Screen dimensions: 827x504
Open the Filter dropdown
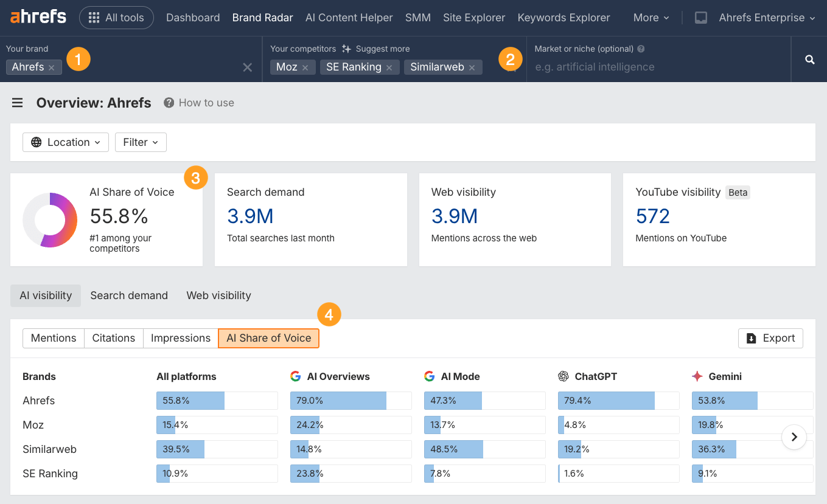tap(141, 142)
